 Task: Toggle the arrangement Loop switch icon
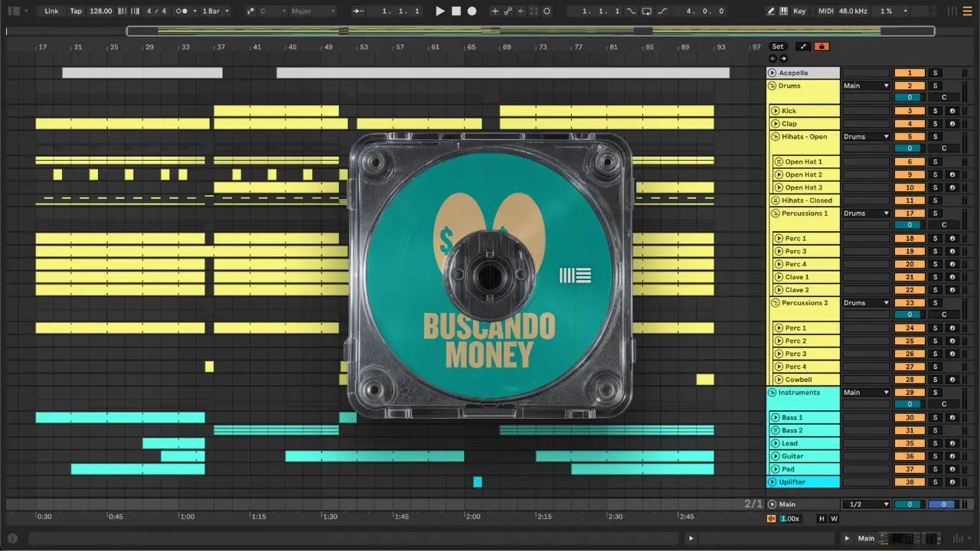(647, 11)
